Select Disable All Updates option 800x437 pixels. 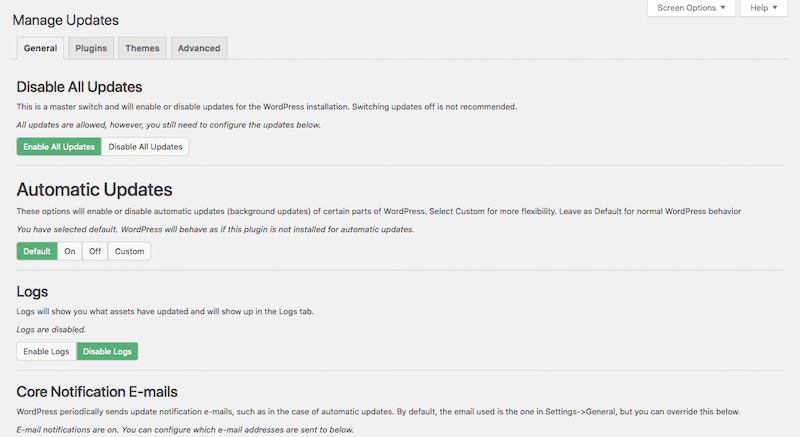point(145,146)
